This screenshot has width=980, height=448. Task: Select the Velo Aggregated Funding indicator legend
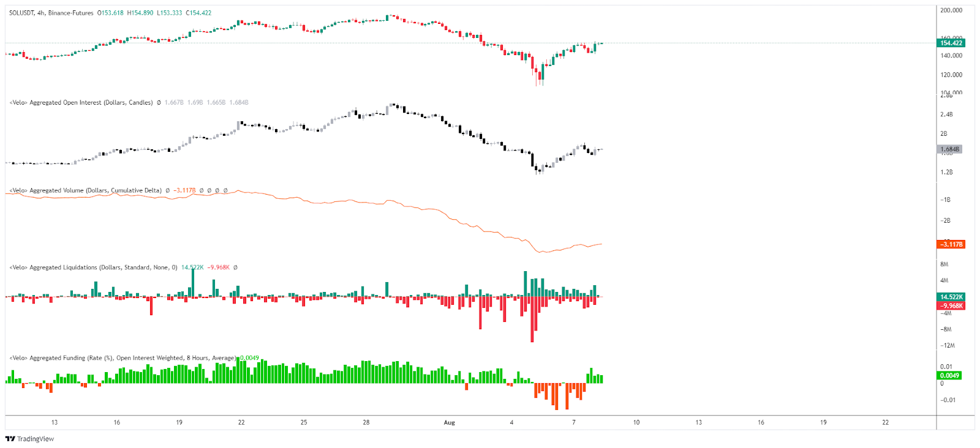point(123,358)
